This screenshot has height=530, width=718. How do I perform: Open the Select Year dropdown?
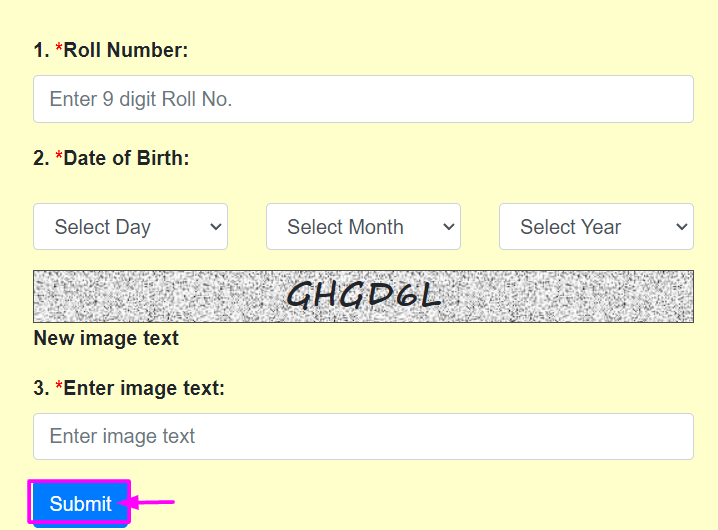(596, 227)
